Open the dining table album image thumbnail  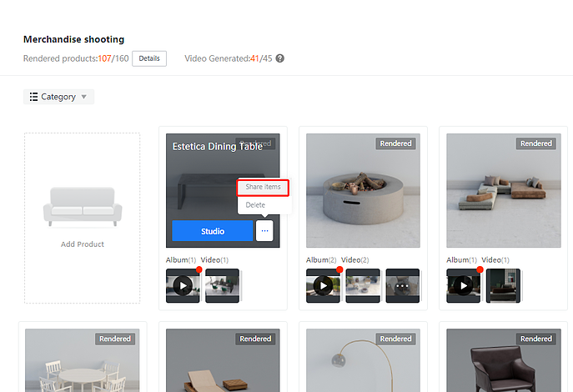[x=223, y=285]
